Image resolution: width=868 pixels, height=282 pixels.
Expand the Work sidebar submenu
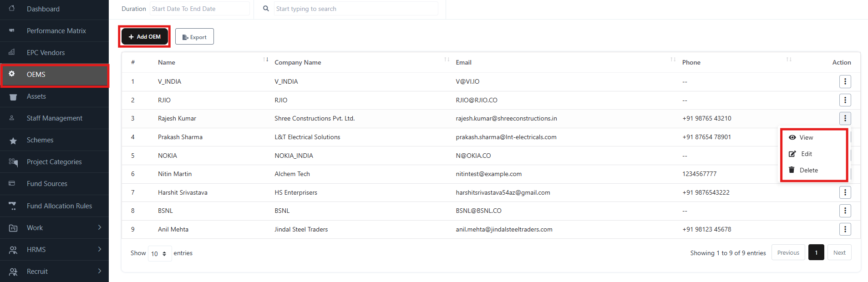[x=100, y=227]
